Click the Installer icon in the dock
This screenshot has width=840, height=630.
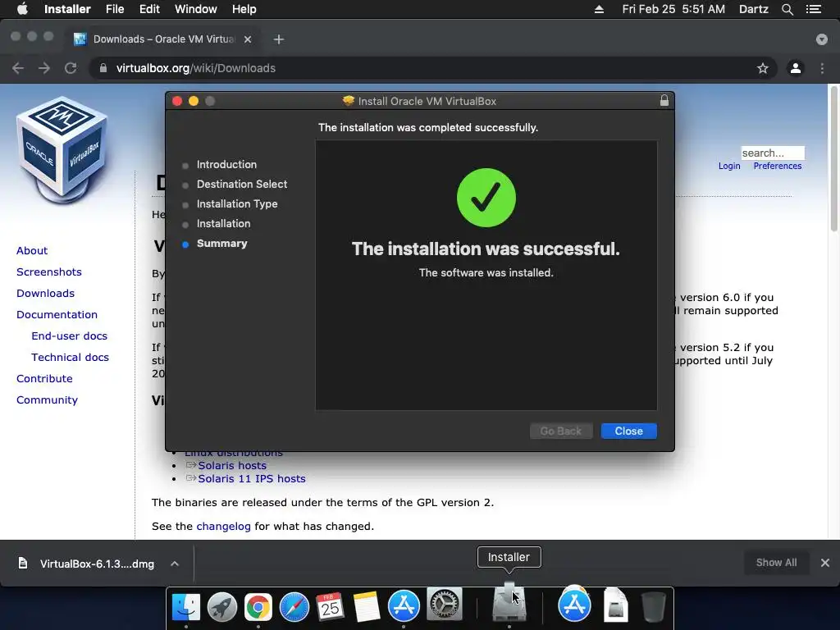coord(509,603)
